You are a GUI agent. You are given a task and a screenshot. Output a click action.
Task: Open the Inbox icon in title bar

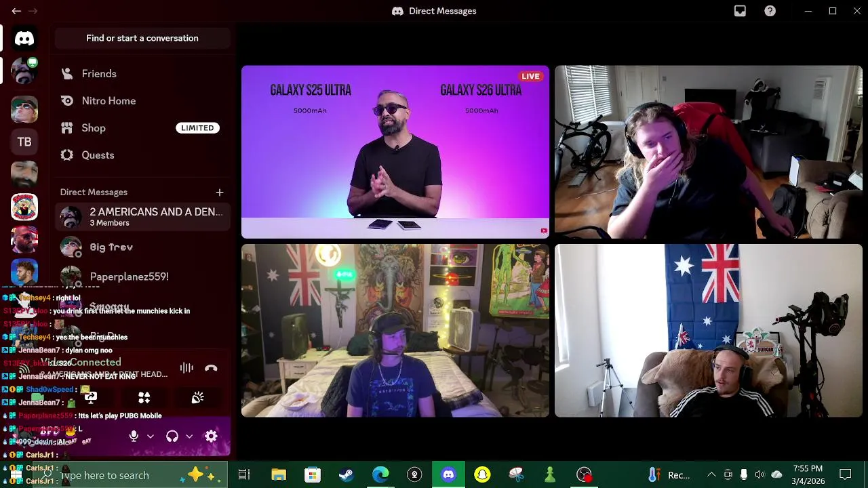[x=740, y=11]
